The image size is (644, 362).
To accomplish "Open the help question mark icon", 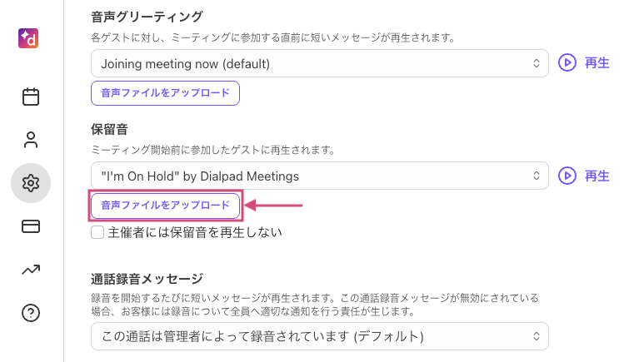I will point(31,313).
